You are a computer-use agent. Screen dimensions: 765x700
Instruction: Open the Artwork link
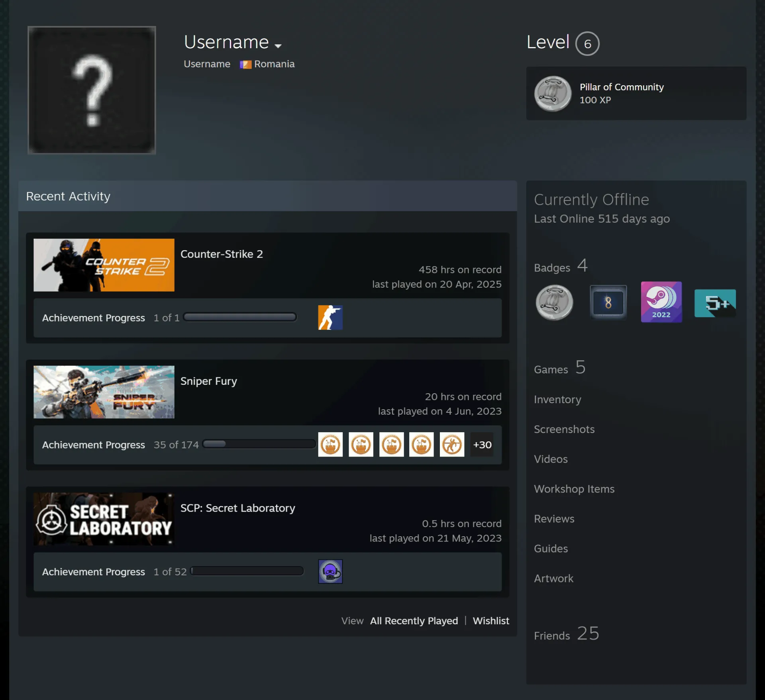[554, 578]
